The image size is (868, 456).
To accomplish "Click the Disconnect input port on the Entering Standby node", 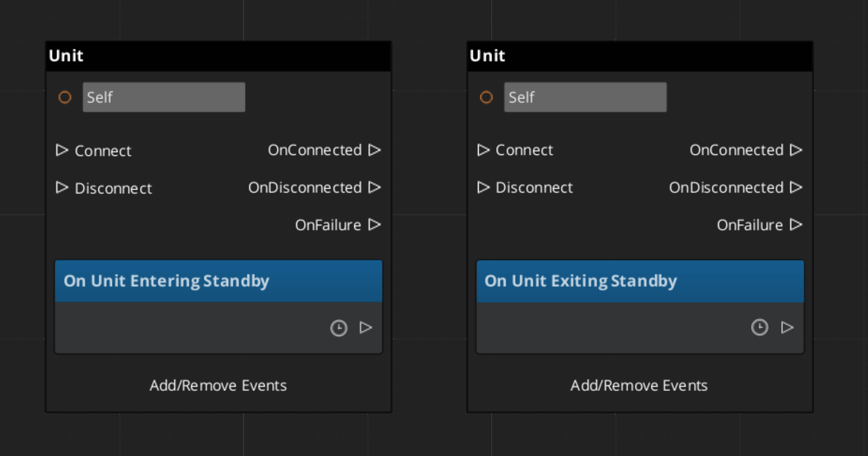I will pos(62,188).
